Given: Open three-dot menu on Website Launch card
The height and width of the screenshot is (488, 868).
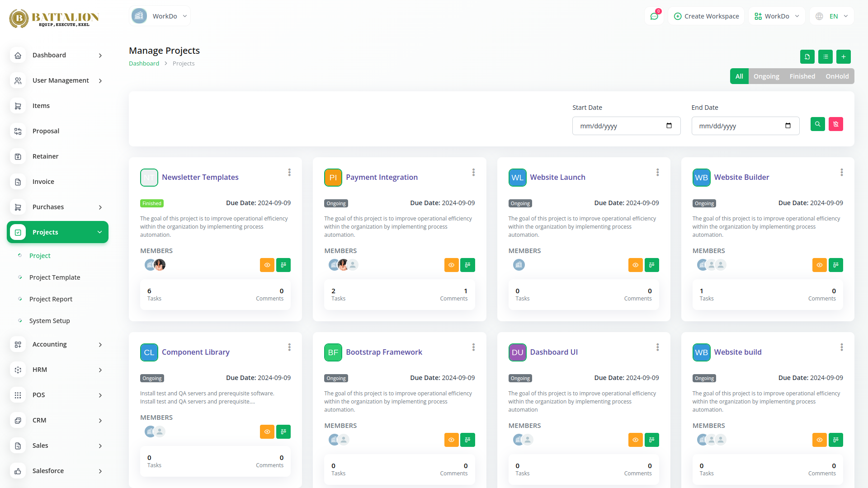Looking at the screenshot, I should click(x=657, y=173).
